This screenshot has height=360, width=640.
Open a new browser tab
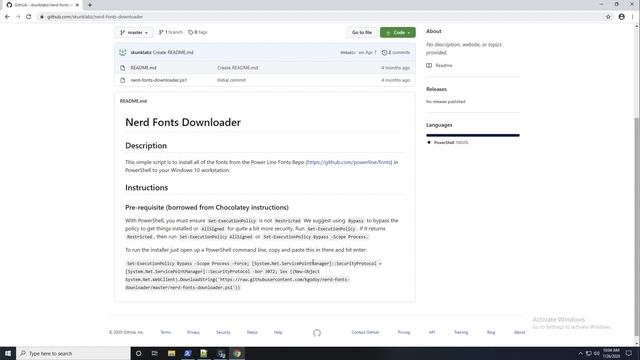(x=90, y=5)
